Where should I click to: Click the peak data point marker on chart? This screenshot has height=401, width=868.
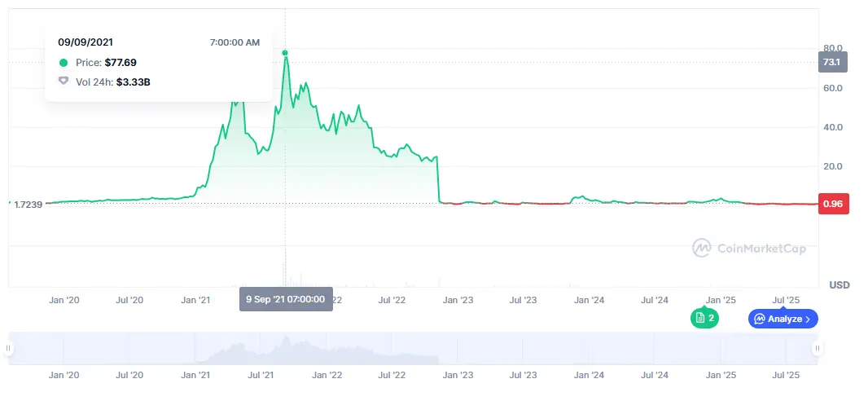tap(285, 53)
